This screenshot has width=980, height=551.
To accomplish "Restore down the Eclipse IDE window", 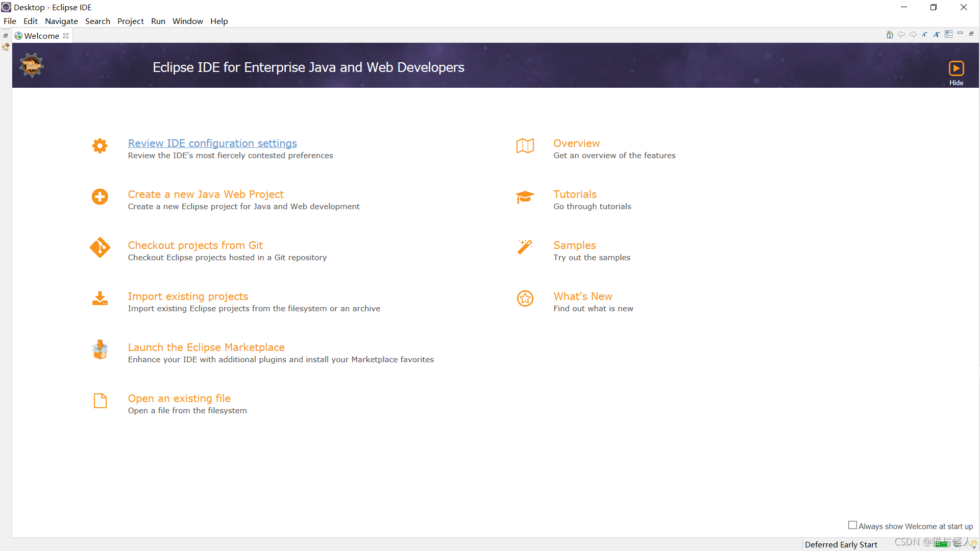I will (934, 7).
